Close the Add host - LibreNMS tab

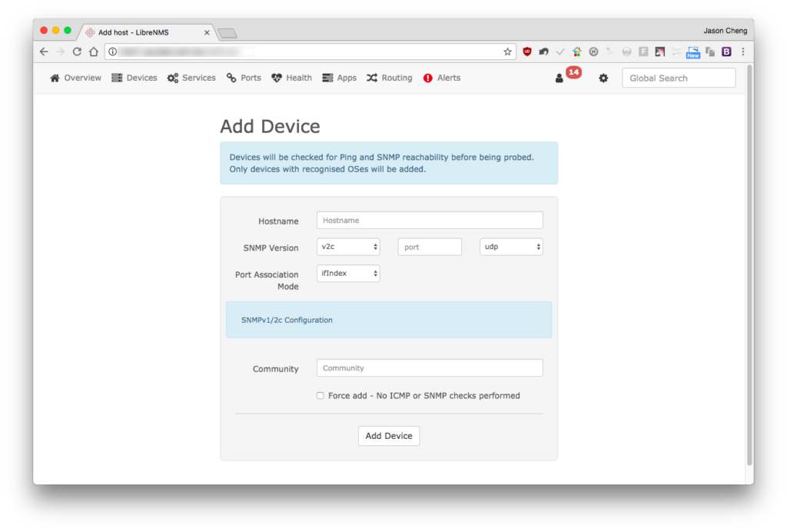(x=207, y=32)
